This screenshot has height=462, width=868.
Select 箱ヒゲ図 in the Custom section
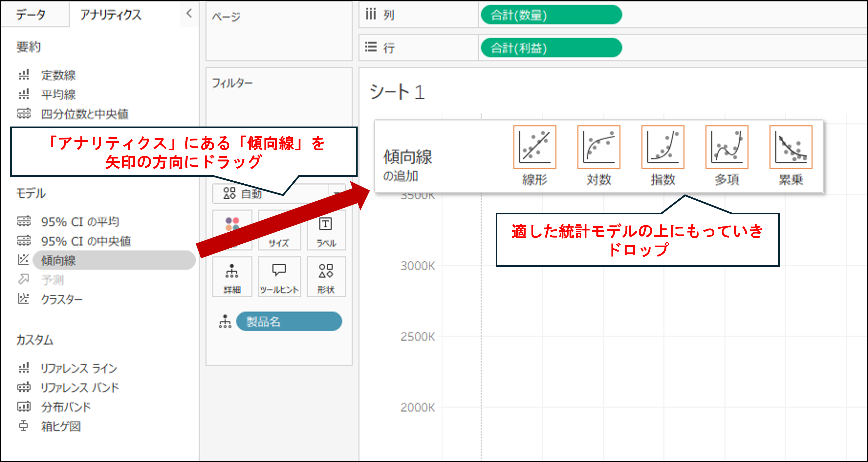pyautogui.click(x=61, y=426)
